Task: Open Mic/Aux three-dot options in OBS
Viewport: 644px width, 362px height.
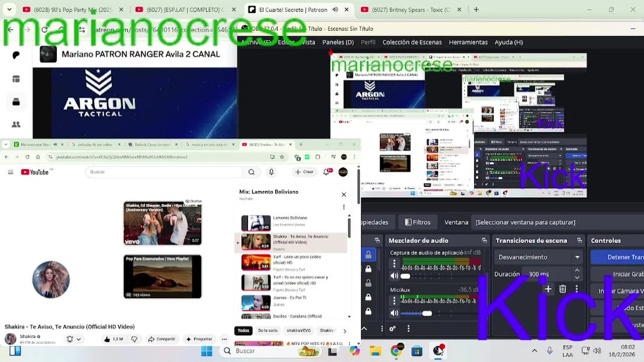Action: pyautogui.click(x=394, y=301)
